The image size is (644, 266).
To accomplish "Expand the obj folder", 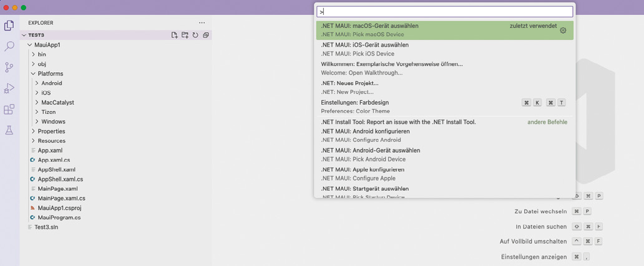I will (x=33, y=64).
